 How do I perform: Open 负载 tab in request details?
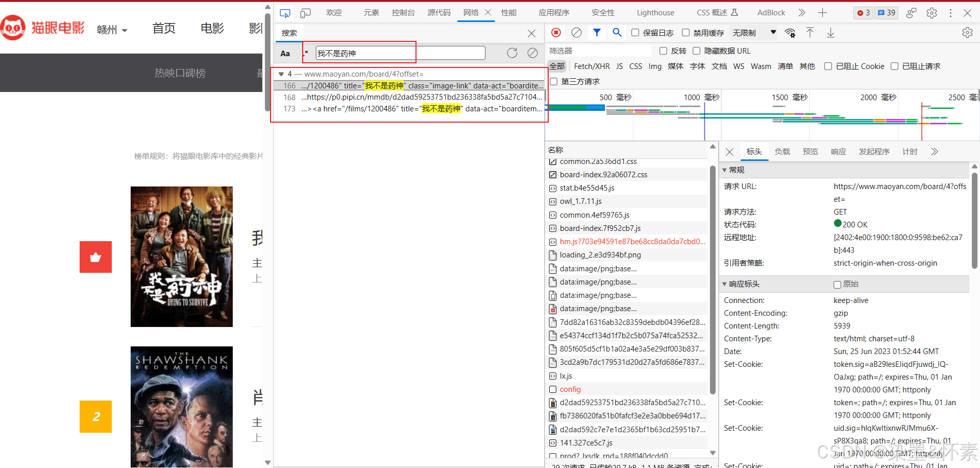coord(782,152)
